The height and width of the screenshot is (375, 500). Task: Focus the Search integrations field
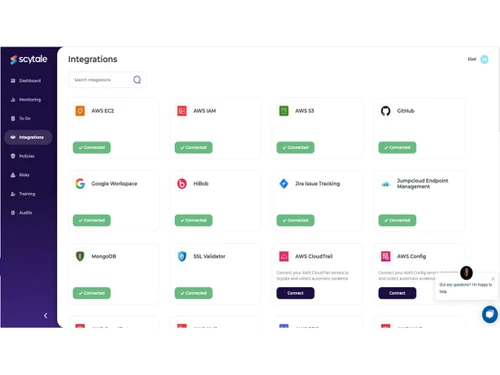coord(107,80)
